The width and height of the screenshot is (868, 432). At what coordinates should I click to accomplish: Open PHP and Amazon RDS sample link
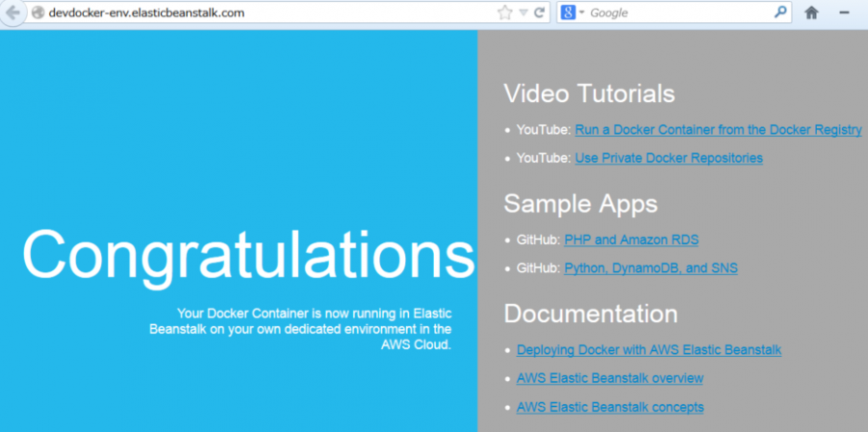[x=631, y=240]
